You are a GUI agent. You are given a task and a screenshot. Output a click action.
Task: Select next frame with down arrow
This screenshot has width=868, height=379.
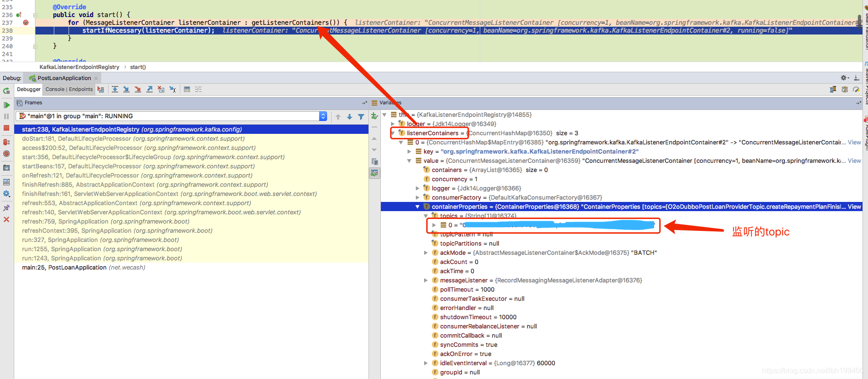350,117
